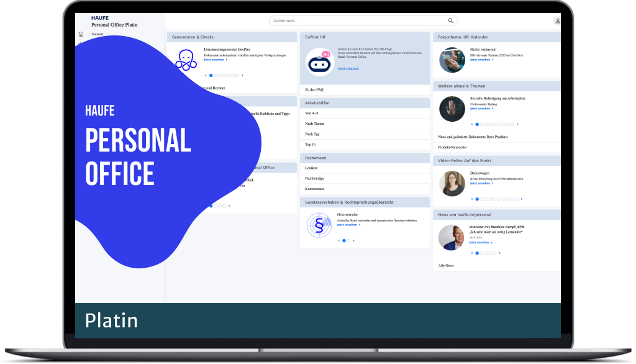Click Jetzt ansehen under Dokumentengenerator DocPlus
This screenshot has width=636, height=364.
coord(216,60)
